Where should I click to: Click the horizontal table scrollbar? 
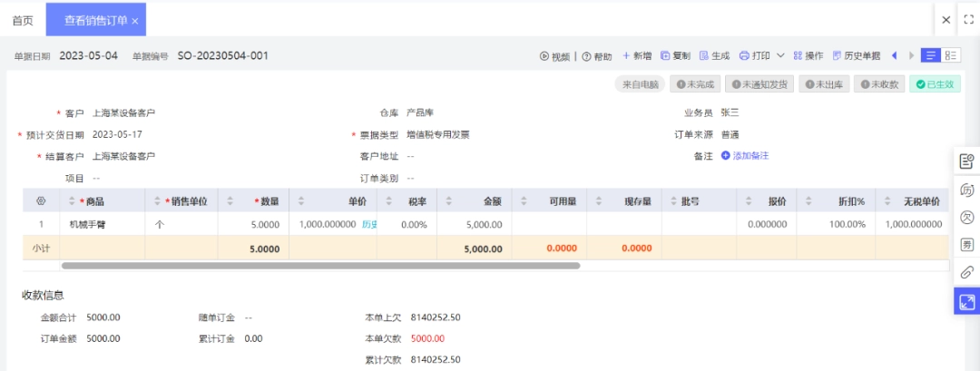tap(320, 266)
